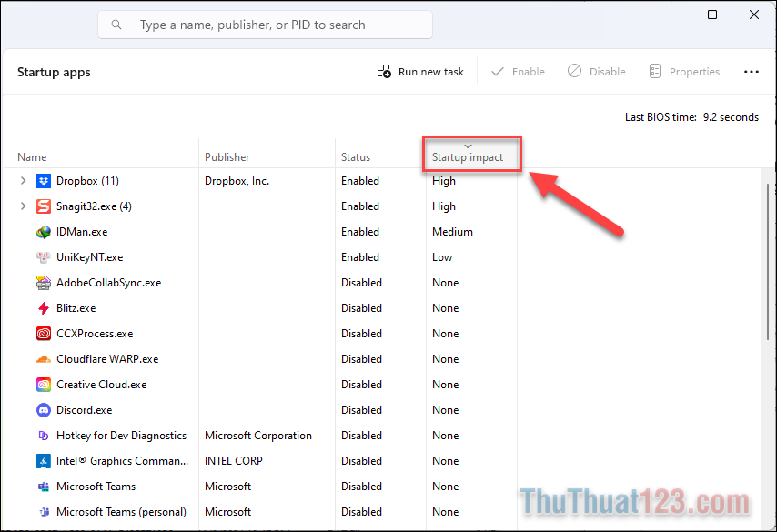The height and width of the screenshot is (532, 777).
Task: Click the High impact value for Dropbox
Action: point(443,181)
